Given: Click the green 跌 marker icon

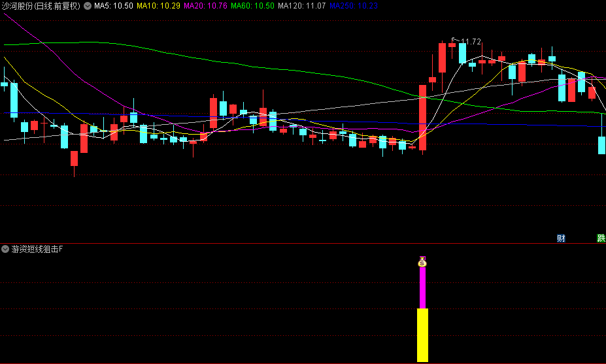Looking at the screenshot, I should click(x=601, y=238).
